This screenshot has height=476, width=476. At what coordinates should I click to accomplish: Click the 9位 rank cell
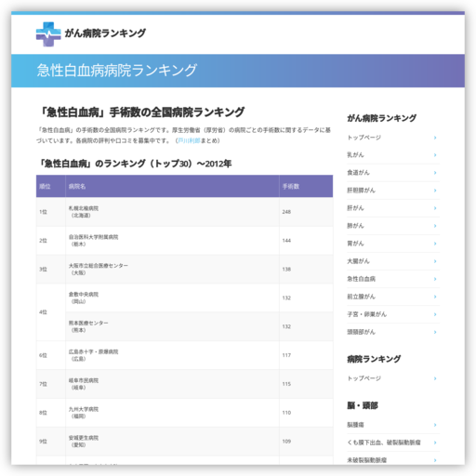pyautogui.click(x=51, y=442)
